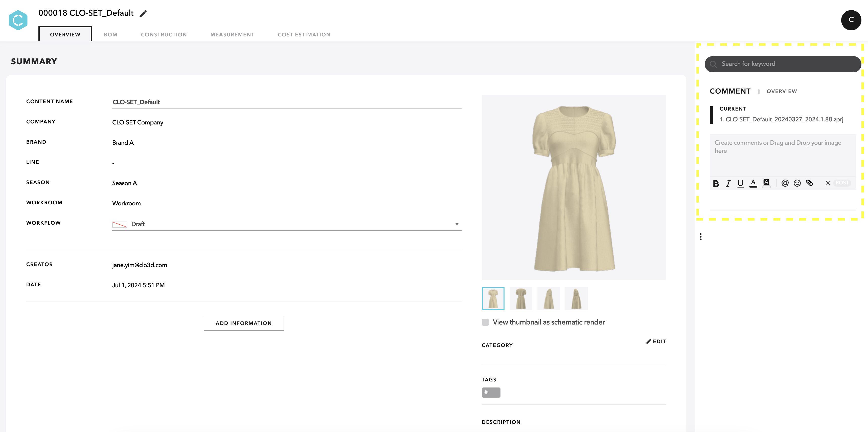The width and height of the screenshot is (868, 432).
Task: Click the CLO-SET hexagon logo
Action: tap(18, 20)
